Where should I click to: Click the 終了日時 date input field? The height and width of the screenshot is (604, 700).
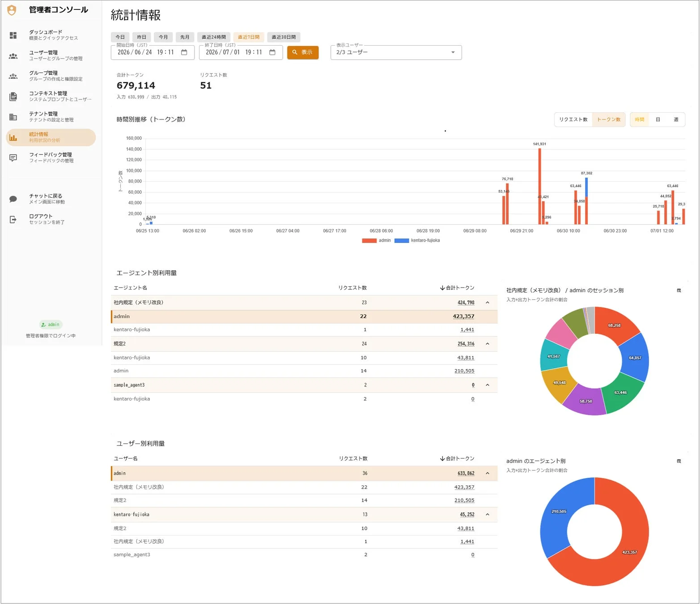tap(241, 52)
